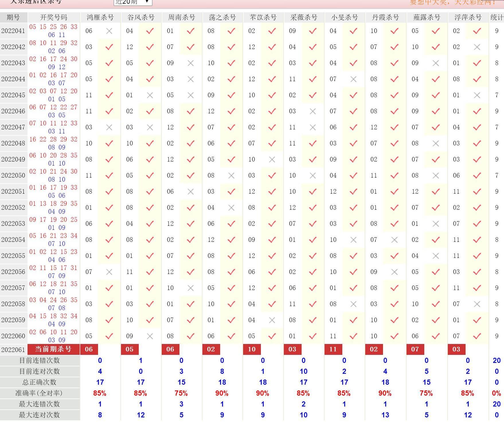The width and height of the screenshot is (504, 422).
Task: Click the cross mark for 荡之杀号 in row 2022052
Action: tap(231, 208)
